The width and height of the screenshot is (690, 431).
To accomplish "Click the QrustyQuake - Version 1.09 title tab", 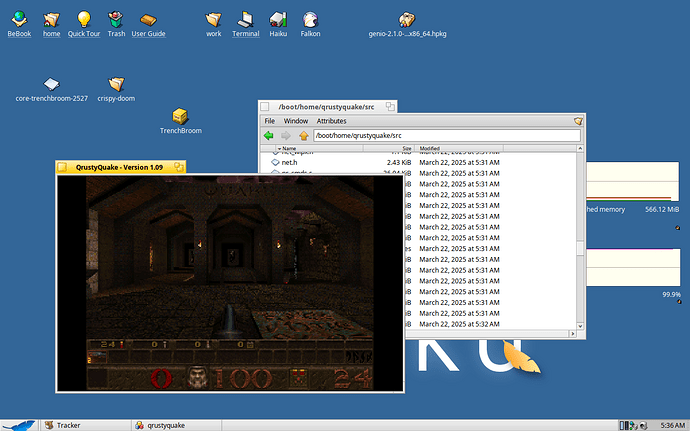I will pyautogui.click(x=121, y=167).
